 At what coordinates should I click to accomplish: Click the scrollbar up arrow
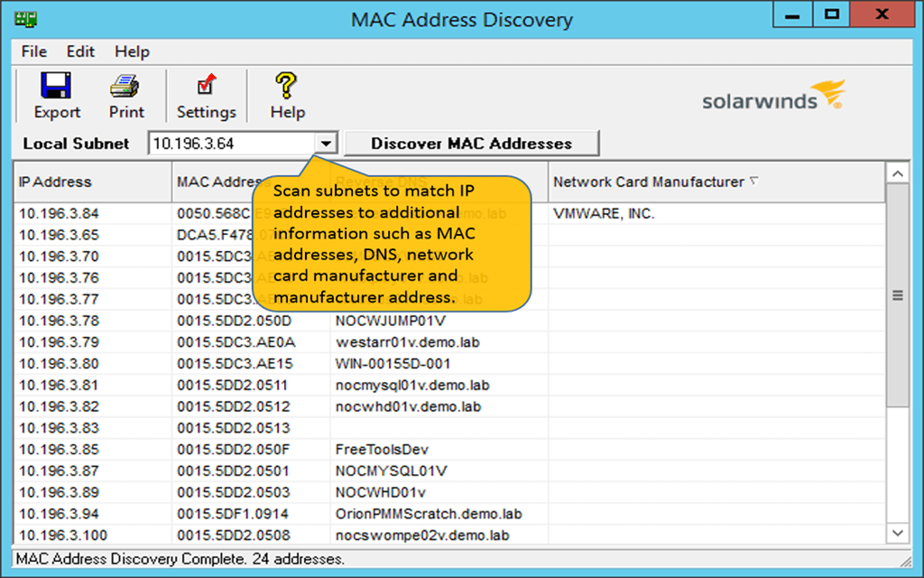(898, 173)
